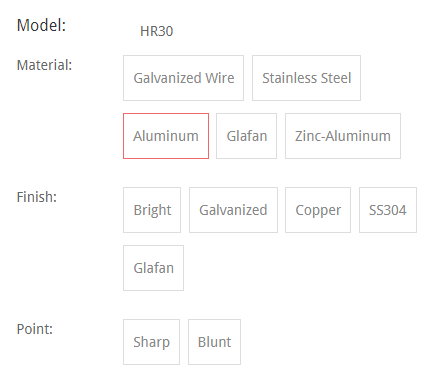
Task: Pick Copper finish
Action: (318, 210)
